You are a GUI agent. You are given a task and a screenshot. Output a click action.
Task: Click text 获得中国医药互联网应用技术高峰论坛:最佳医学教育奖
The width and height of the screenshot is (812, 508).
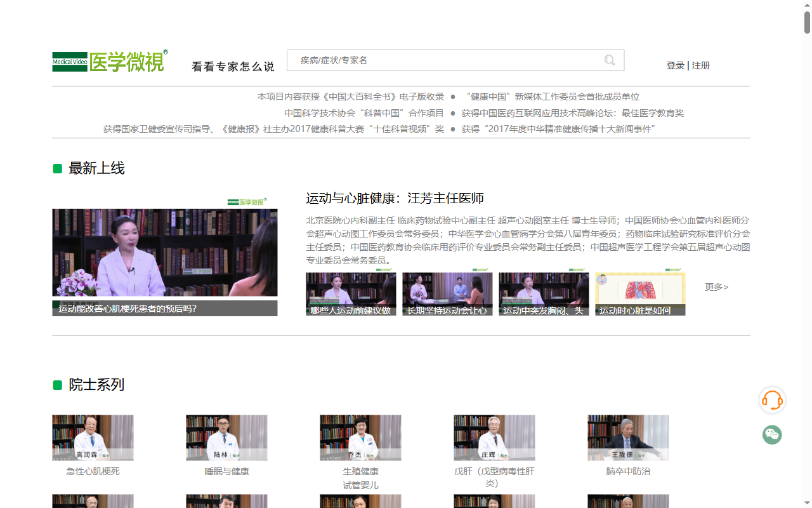[x=573, y=113]
